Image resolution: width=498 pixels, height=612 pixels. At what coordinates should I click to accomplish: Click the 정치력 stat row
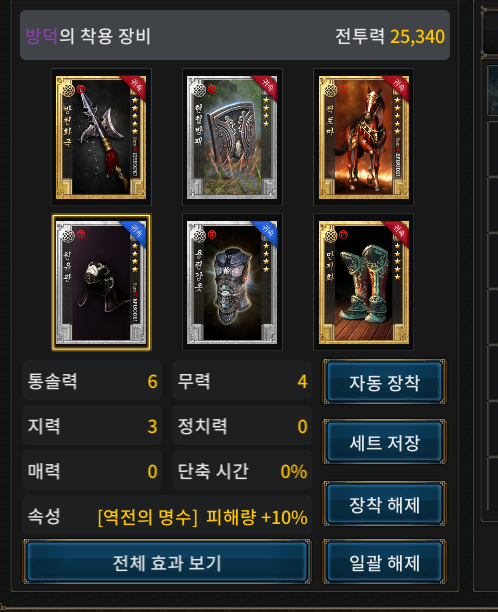pyautogui.click(x=242, y=426)
